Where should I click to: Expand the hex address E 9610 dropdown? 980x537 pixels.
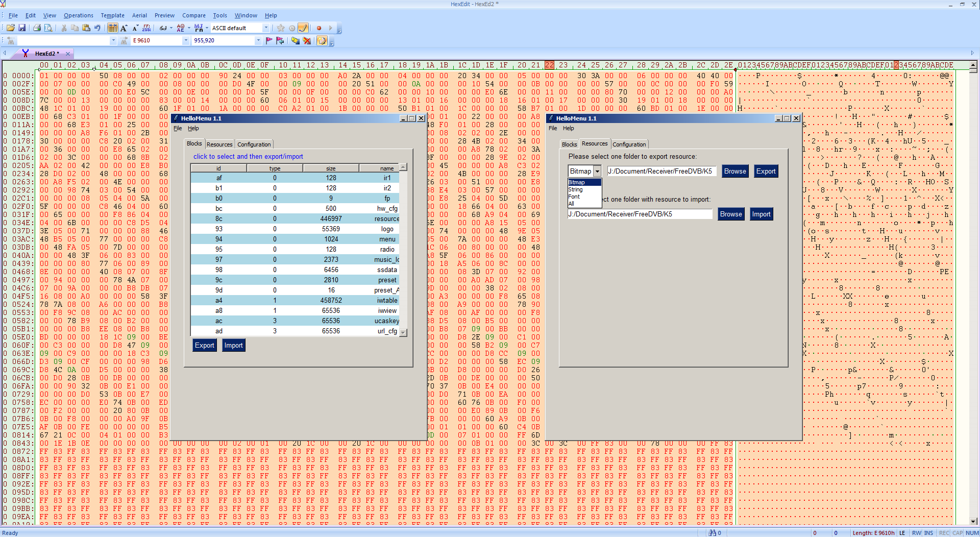pos(186,40)
